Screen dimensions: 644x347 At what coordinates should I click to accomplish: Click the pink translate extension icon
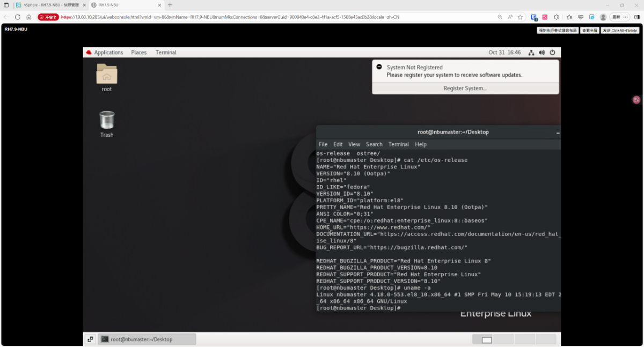click(545, 17)
